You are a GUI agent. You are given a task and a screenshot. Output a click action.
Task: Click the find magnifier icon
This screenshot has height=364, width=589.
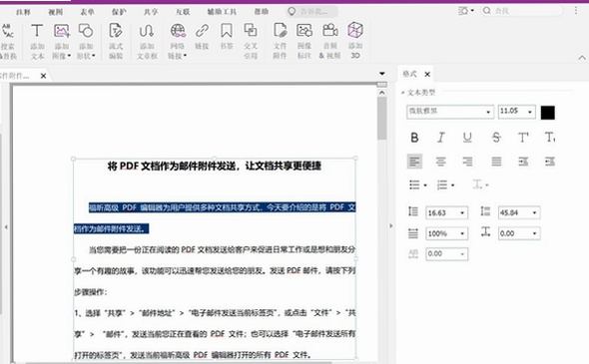pos(487,11)
